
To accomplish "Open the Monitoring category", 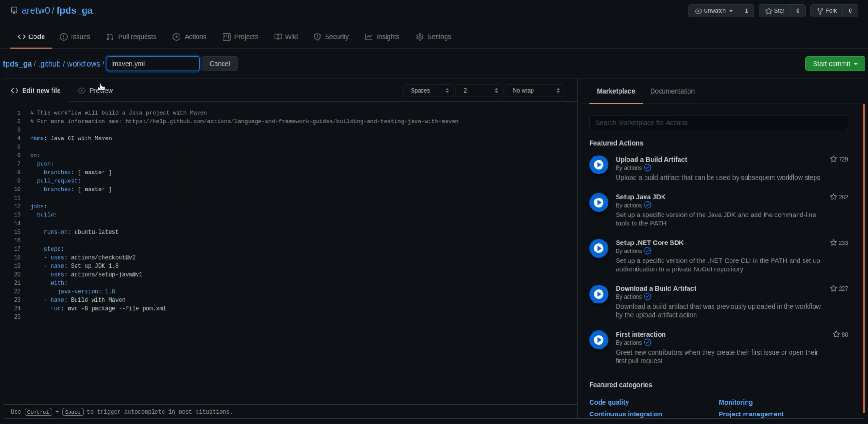I will [736, 402].
